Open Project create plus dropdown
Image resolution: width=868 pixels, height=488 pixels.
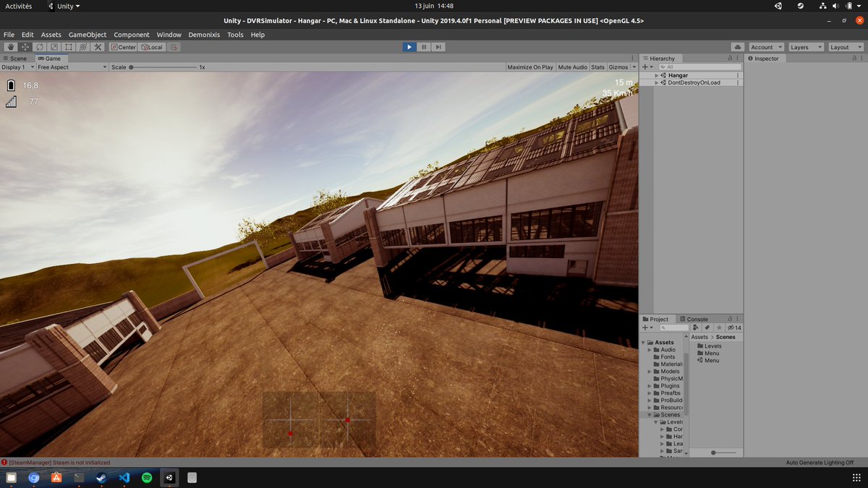tap(647, 328)
